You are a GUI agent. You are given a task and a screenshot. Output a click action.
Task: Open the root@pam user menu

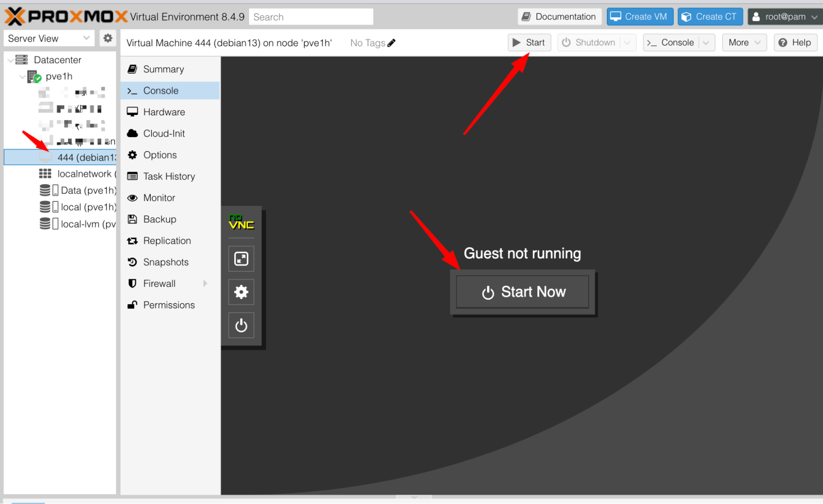(785, 17)
